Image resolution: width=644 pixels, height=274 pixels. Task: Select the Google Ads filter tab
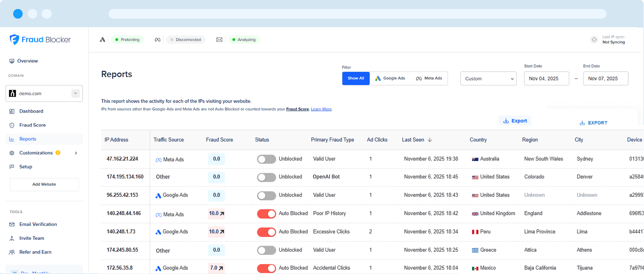tap(390, 78)
